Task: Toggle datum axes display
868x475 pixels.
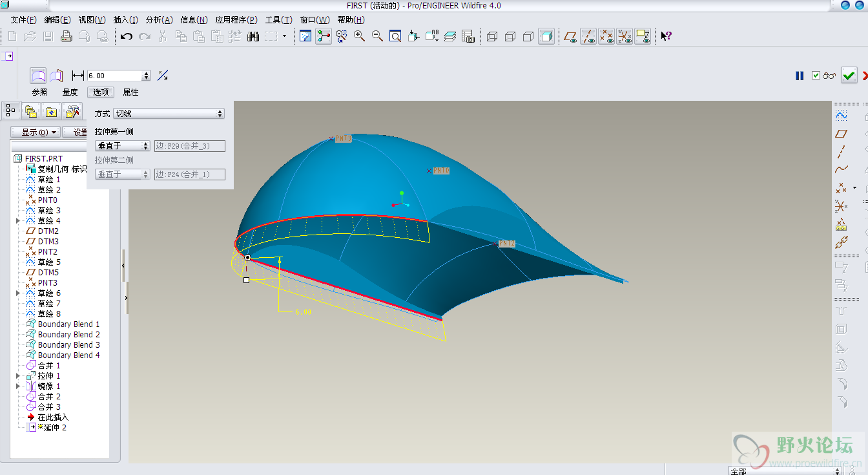Action: [x=588, y=36]
